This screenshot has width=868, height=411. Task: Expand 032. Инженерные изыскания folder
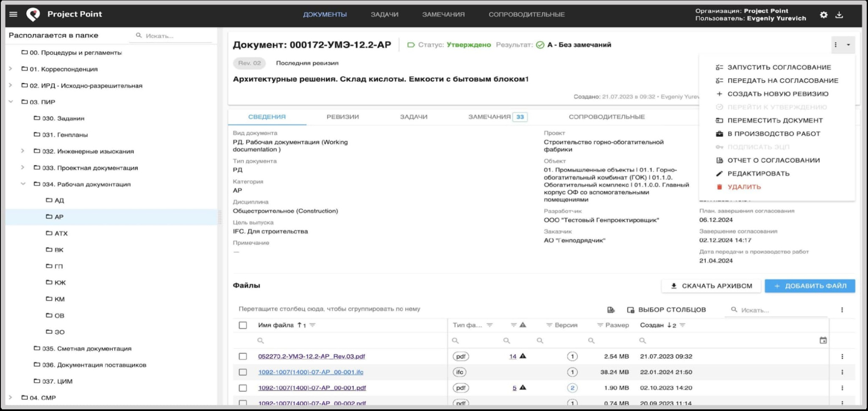tap(23, 151)
